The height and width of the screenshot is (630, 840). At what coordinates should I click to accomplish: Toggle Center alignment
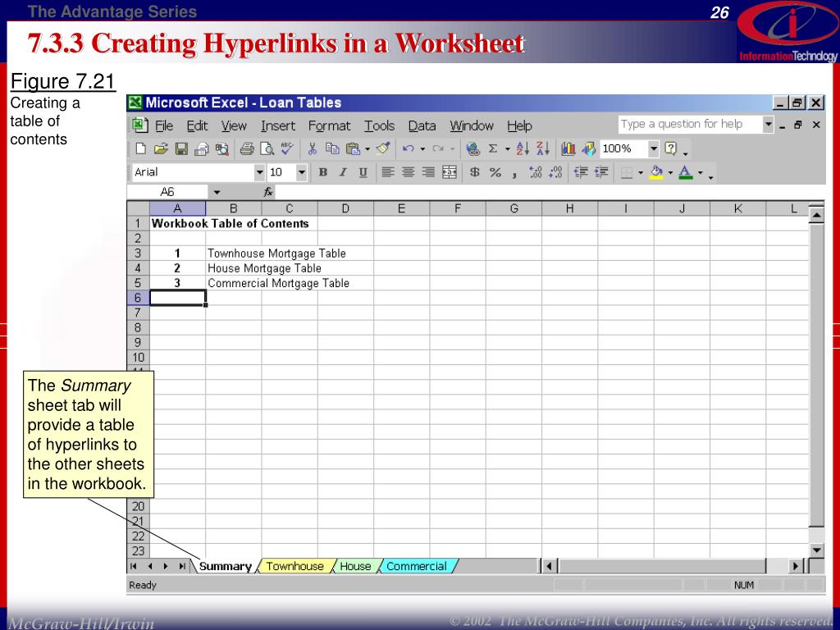pyautogui.click(x=409, y=172)
